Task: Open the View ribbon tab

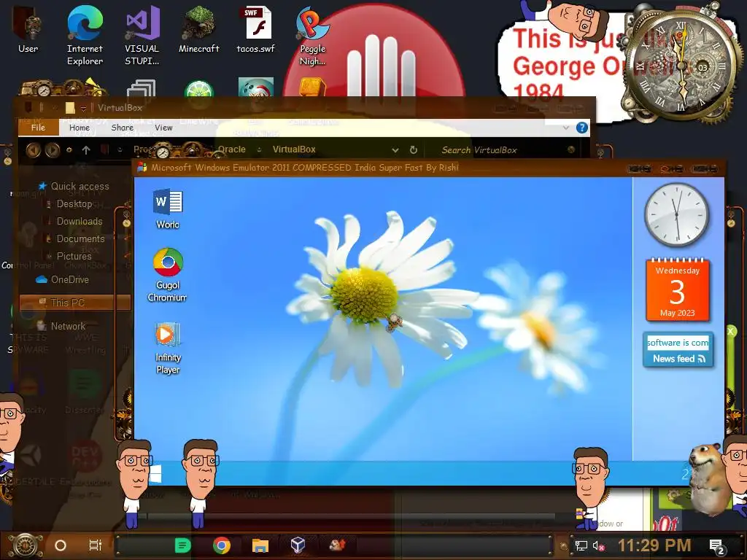Action: pyautogui.click(x=163, y=128)
